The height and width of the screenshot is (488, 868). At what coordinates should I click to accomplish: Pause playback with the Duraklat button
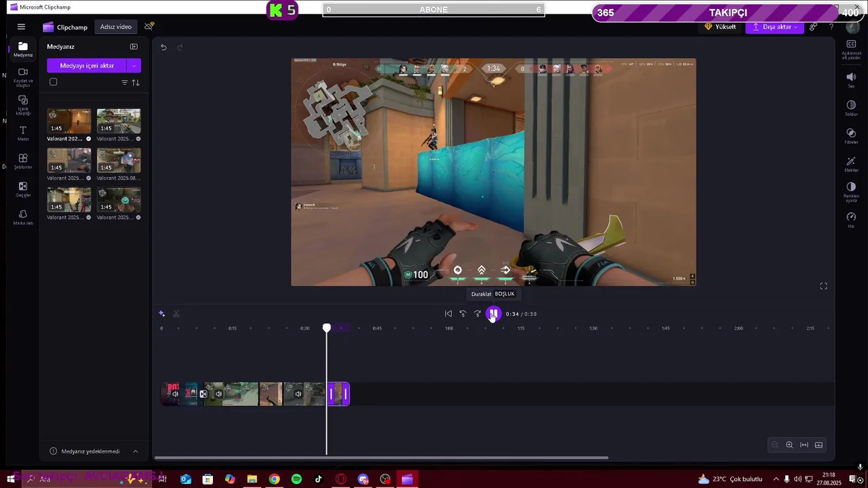[x=494, y=314]
